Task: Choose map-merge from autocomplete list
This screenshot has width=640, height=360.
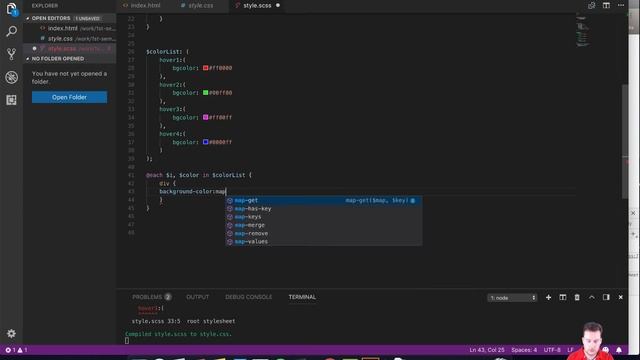Action: (x=324, y=225)
